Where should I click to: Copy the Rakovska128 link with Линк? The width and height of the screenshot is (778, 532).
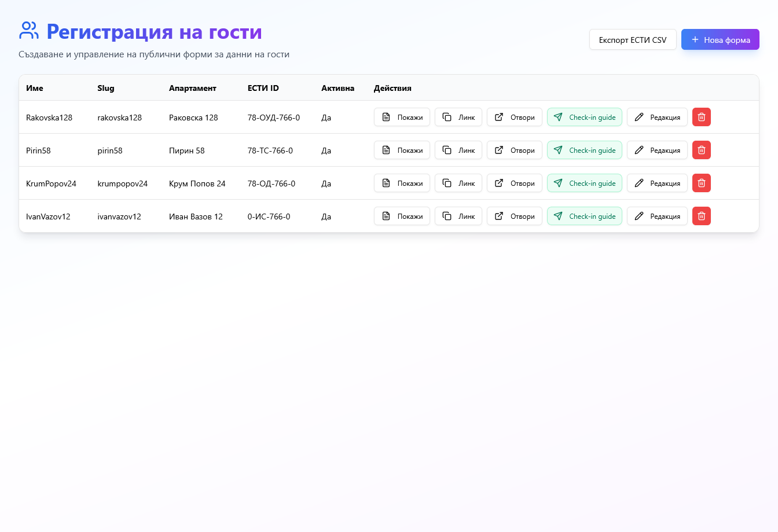click(458, 117)
